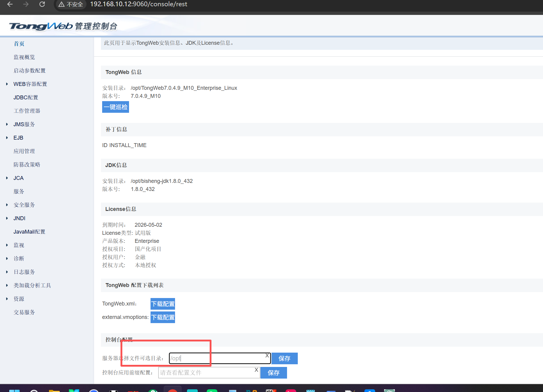Image resolution: width=543 pixels, height=392 pixels.
Task: Expand the EJB menu arrow
Action: pyautogui.click(x=7, y=138)
